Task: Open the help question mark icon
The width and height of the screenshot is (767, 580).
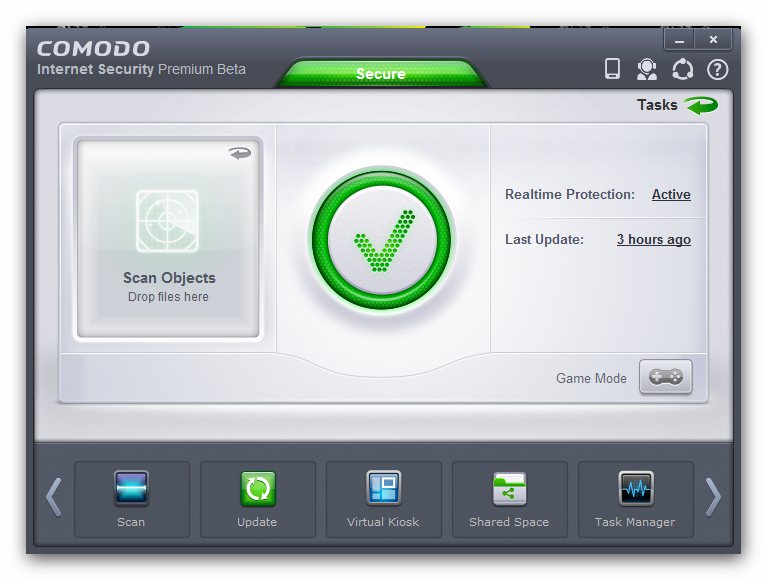Action: 717,70
